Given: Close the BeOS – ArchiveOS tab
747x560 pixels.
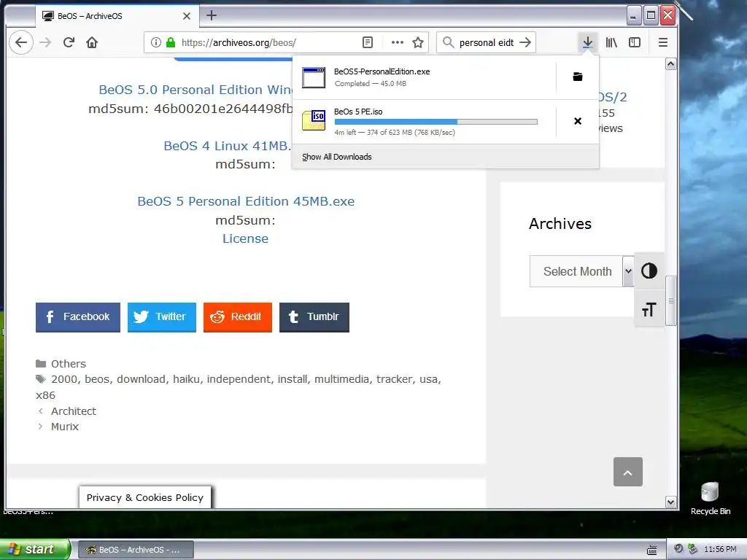Looking at the screenshot, I should pos(187,16).
